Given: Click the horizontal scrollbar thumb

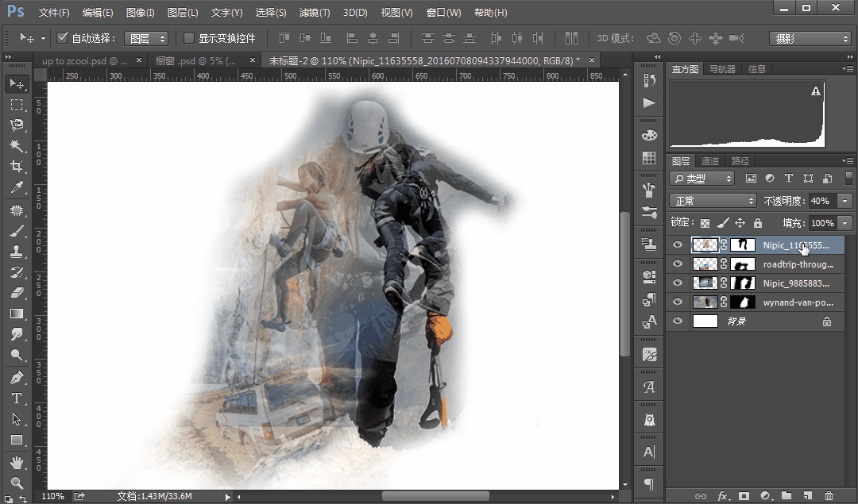Looking at the screenshot, I should [x=435, y=496].
